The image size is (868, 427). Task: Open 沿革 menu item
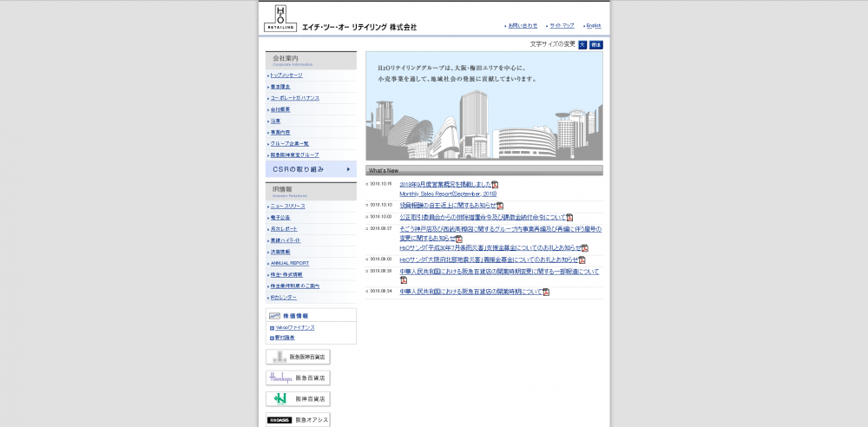275,121
